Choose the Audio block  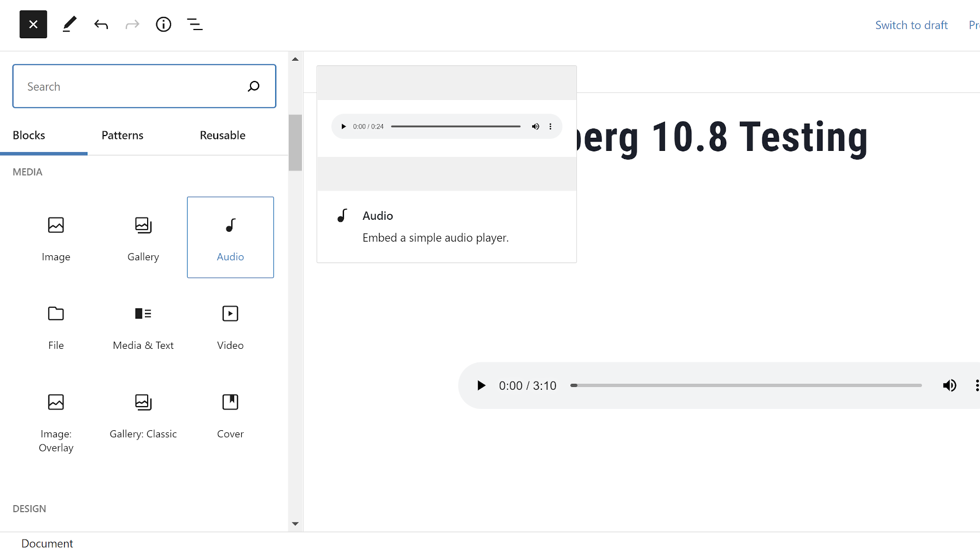(x=230, y=237)
